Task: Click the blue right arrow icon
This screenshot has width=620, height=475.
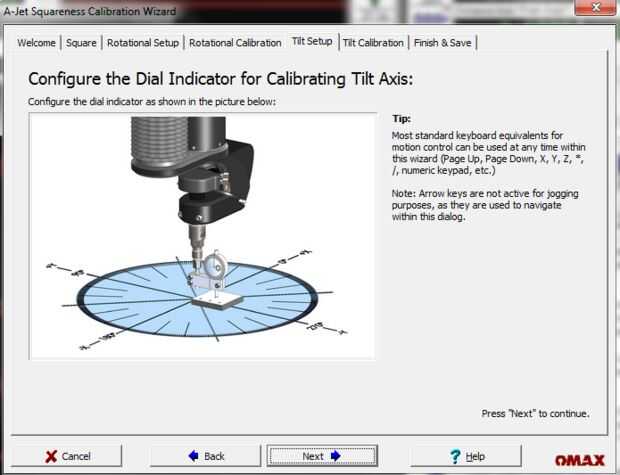Action: click(336, 456)
